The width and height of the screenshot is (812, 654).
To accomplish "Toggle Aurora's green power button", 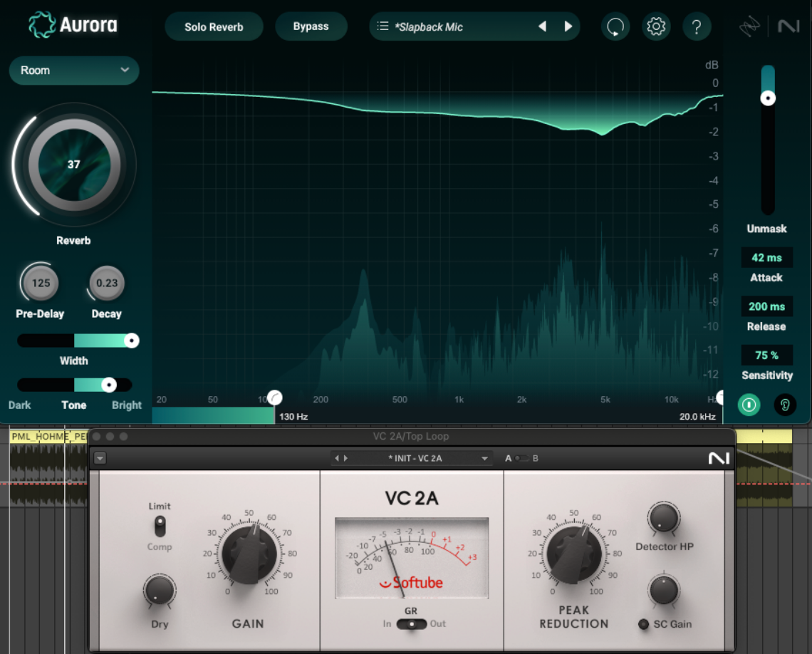I will 749,405.
